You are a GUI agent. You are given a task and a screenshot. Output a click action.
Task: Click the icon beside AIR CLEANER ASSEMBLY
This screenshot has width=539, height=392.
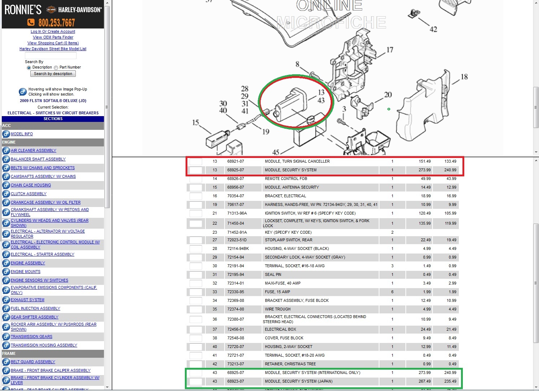(x=6, y=150)
